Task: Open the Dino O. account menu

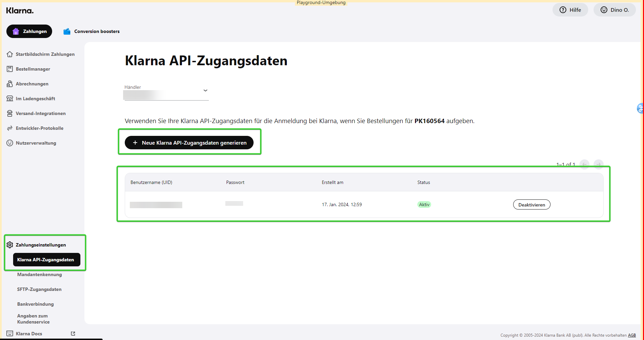Action: (615, 10)
